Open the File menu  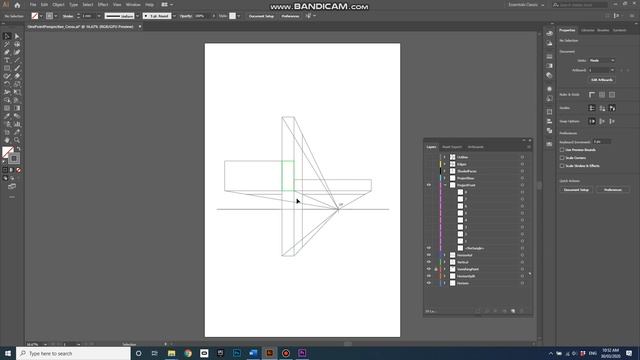point(33,4)
